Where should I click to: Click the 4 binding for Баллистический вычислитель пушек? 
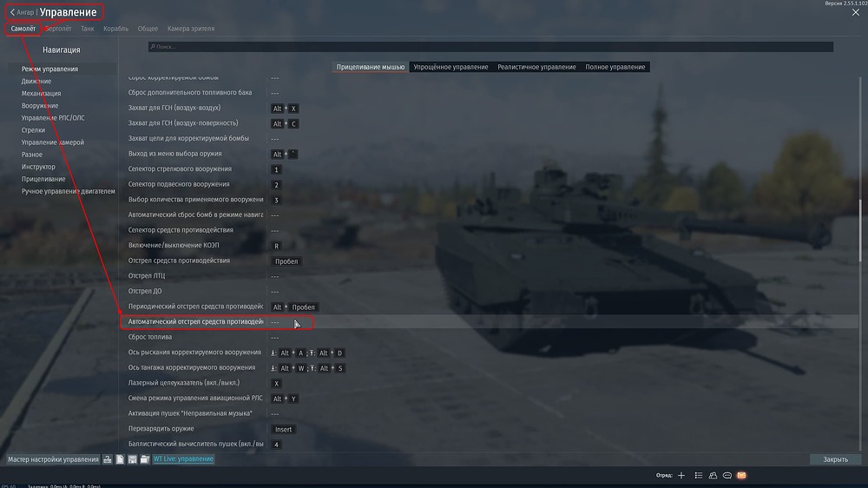point(276,445)
